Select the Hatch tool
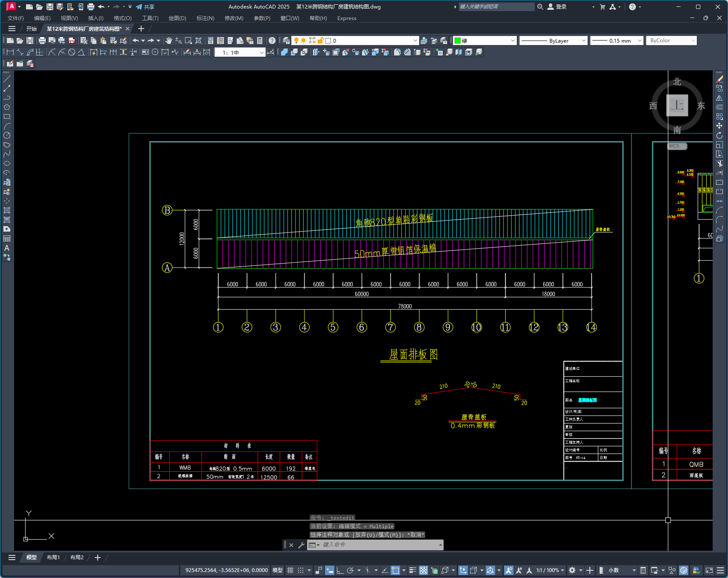The height and width of the screenshot is (578, 728). click(7, 210)
